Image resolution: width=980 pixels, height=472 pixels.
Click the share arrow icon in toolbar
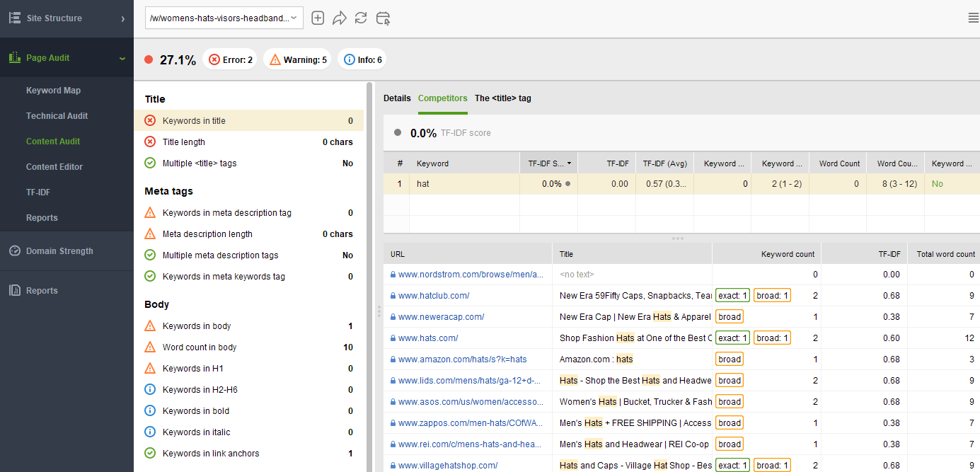(x=340, y=18)
